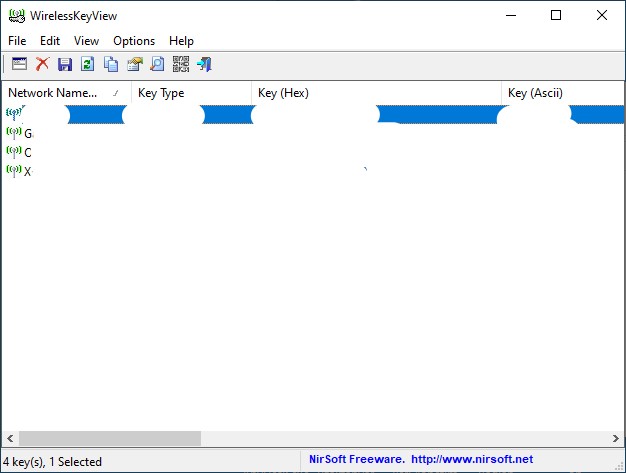This screenshot has width=626, height=473.
Task: Open the Help menu
Action: coord(181,41)
